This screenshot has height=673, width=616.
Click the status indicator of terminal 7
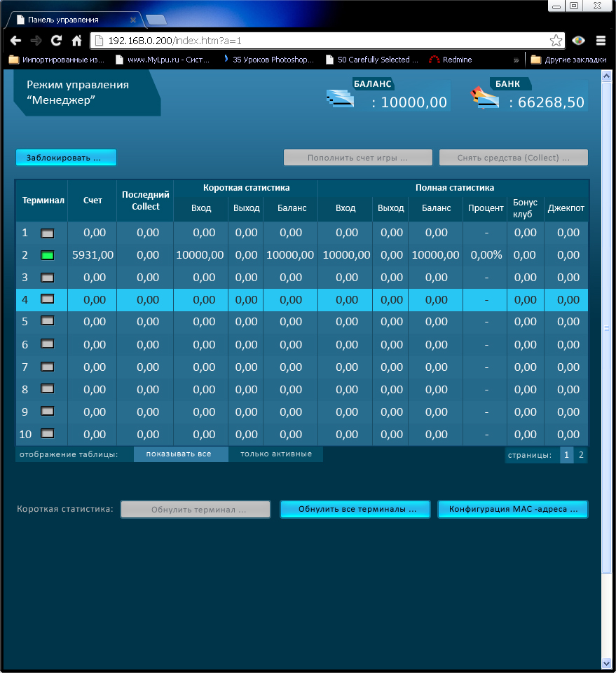point(47,367)
